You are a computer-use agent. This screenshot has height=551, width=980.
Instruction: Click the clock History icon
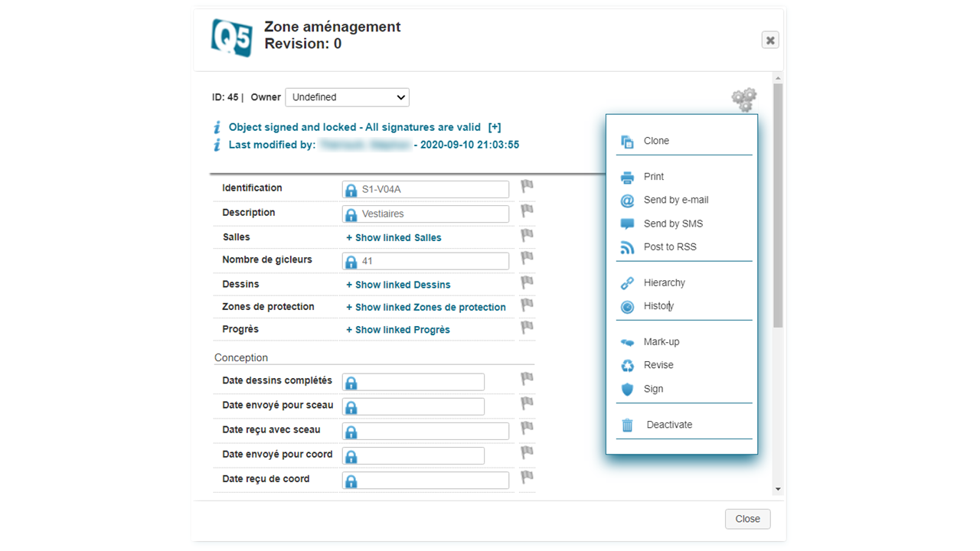pos(627,307)
